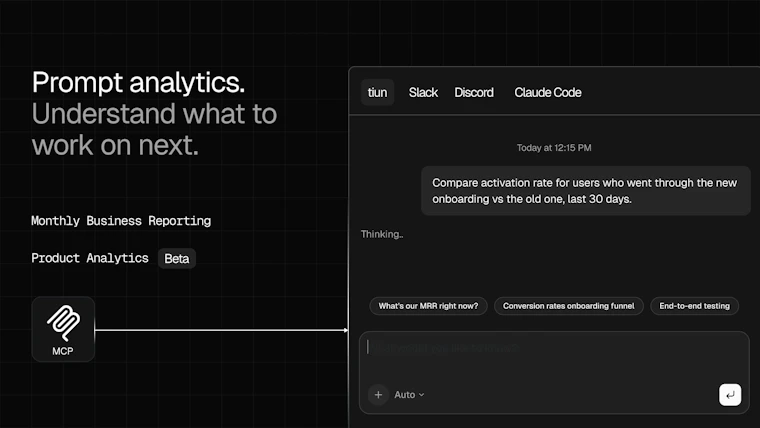Open the Auto mode dropdown
Screen dimensions: 760x428
click(x=409, y=395)
